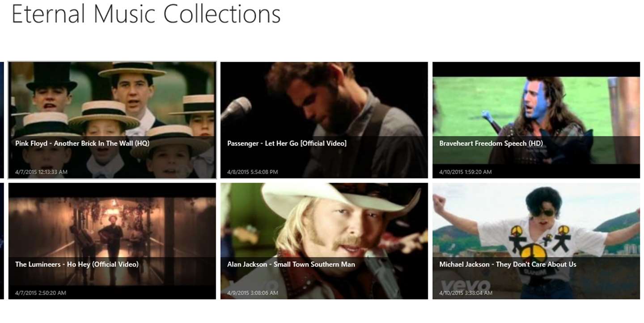Open the Michael Jackson video tile
This screenshot has width=644, height=323.
point(536,241)
